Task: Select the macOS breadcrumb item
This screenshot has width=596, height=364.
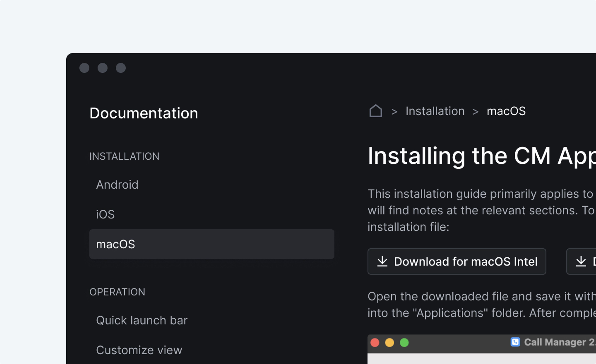Action: (506, 111)
